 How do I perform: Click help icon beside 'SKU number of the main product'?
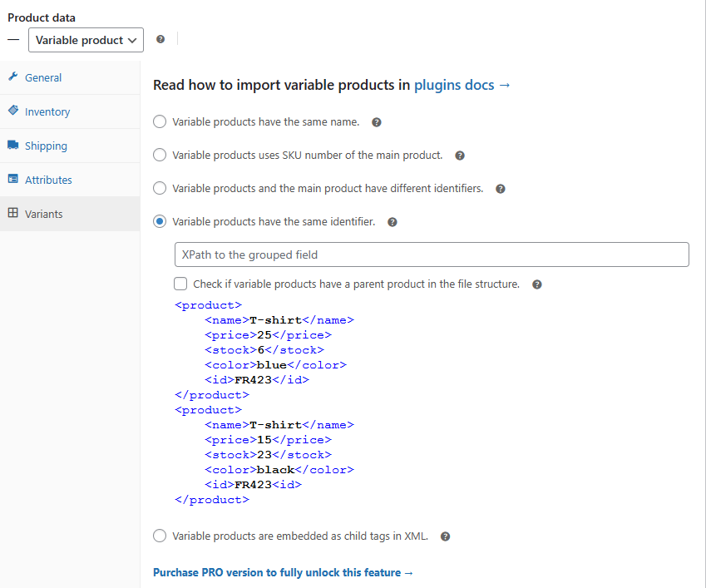pyautogui.click(x=460, y=156)
